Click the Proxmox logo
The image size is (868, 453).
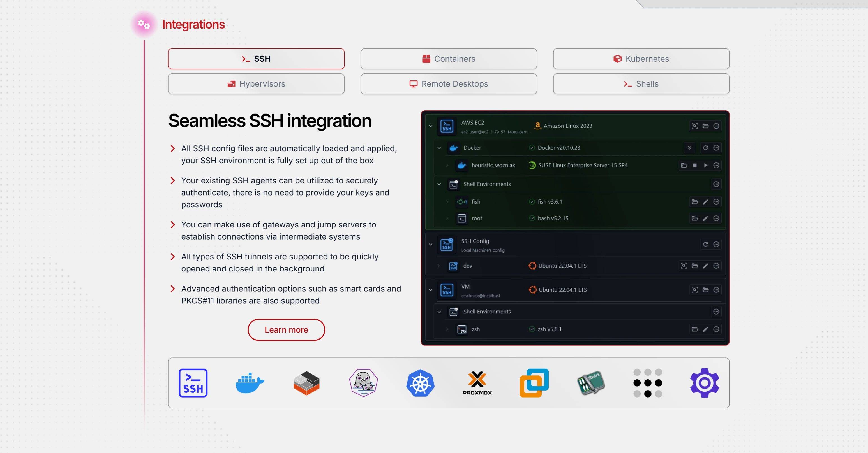point(477,383)
